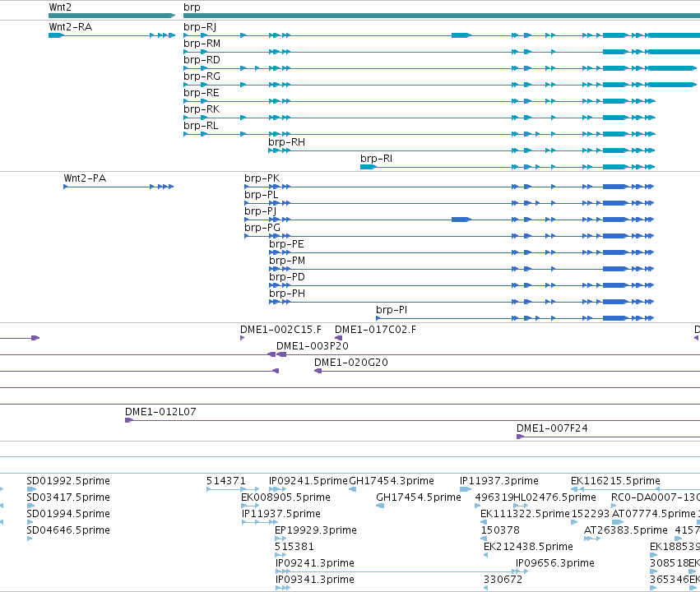This screenshot has height=592, width=700.
Task: Click the GH17454.3prime EST label
Action: point(392,481)
